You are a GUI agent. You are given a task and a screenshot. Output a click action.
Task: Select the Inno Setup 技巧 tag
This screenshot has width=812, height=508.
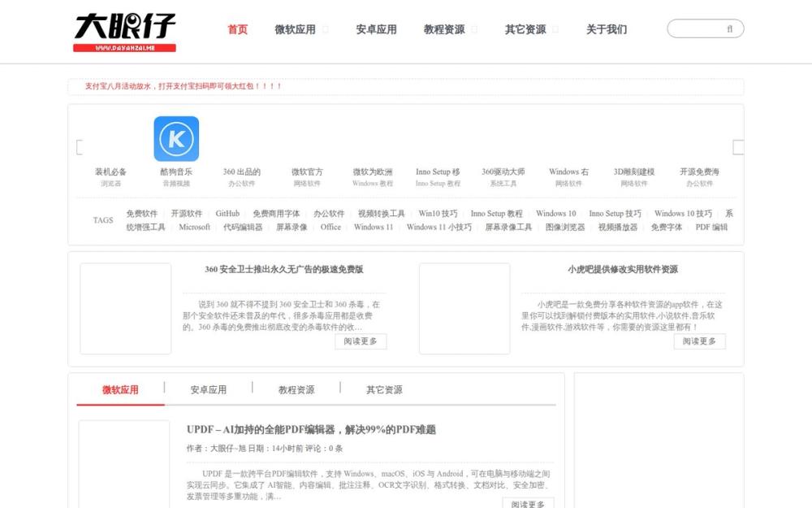pyautogui.click(x=615, y=214)
